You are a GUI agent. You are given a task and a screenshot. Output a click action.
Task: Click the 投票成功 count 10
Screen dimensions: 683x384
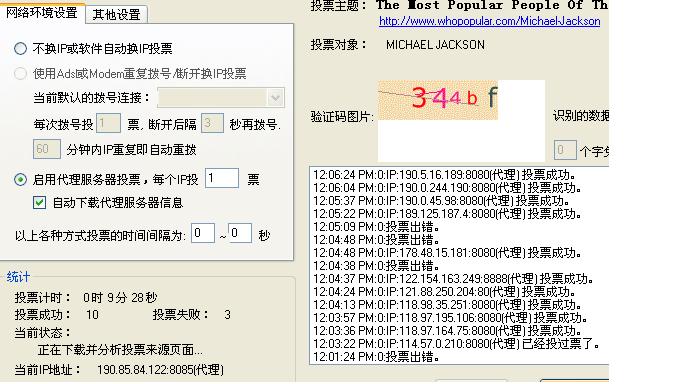(92, 315)
